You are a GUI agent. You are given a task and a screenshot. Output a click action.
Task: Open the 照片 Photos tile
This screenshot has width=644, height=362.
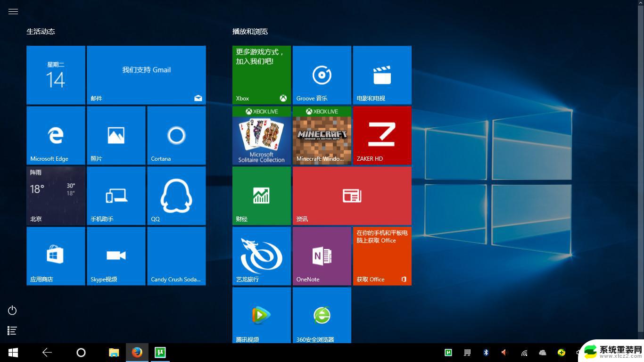[116, 135]
